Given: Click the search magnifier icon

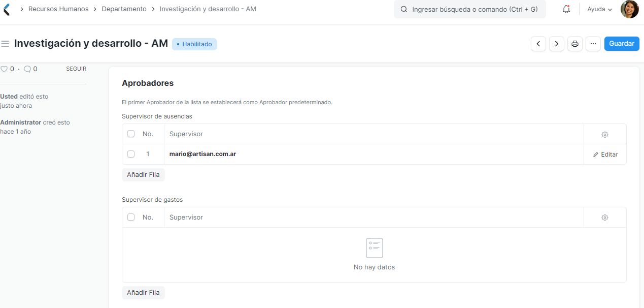Looking at the screenshot, I should (404, 9).
